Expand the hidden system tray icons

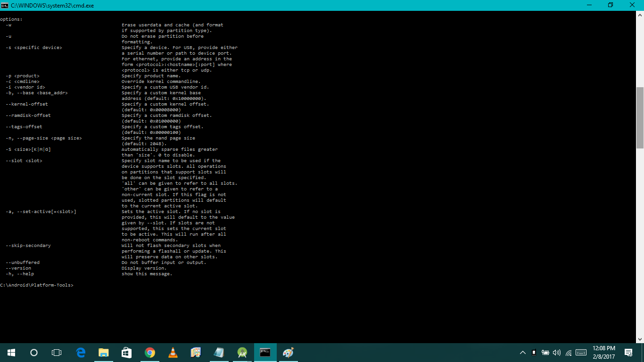tap(522, 353)
